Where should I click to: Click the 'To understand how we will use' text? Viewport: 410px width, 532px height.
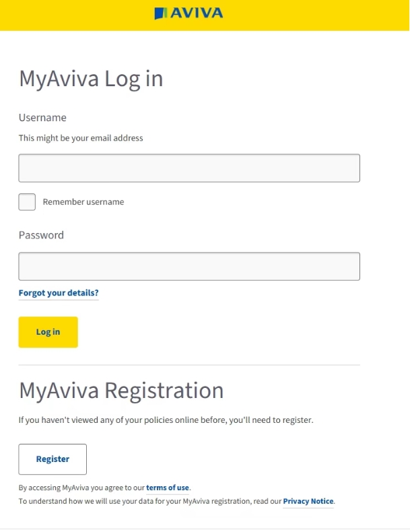pos(135,501)
